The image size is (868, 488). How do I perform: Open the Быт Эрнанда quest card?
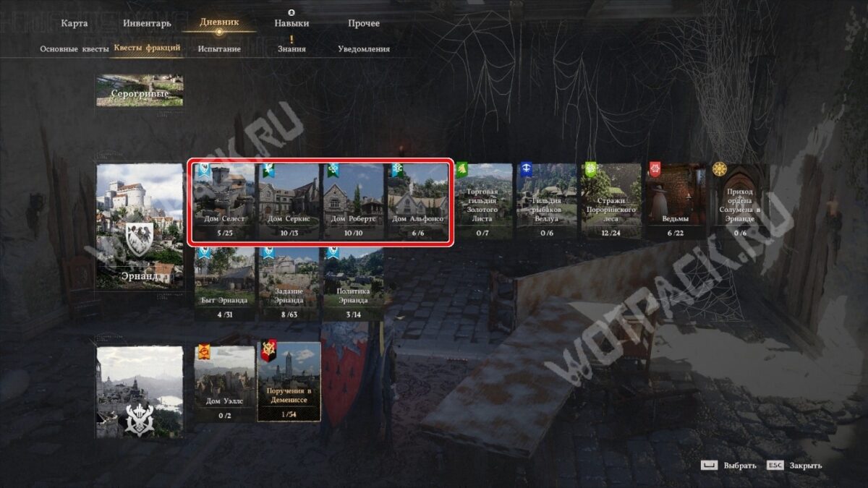pyautogui.click(x=224, y=284)
